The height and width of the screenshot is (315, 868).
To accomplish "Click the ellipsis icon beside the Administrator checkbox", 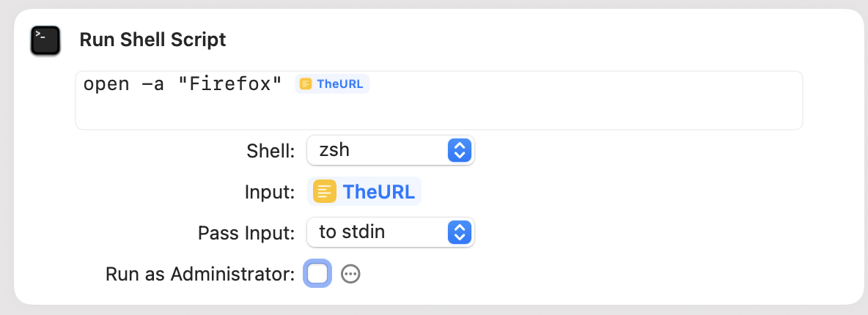I will pos(350,273).
